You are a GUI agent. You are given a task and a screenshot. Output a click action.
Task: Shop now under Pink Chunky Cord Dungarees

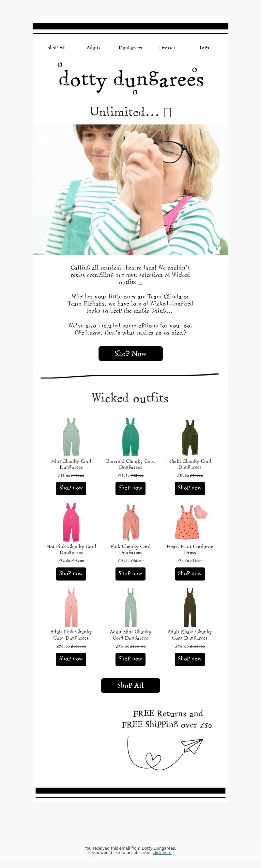coord(130,574)
